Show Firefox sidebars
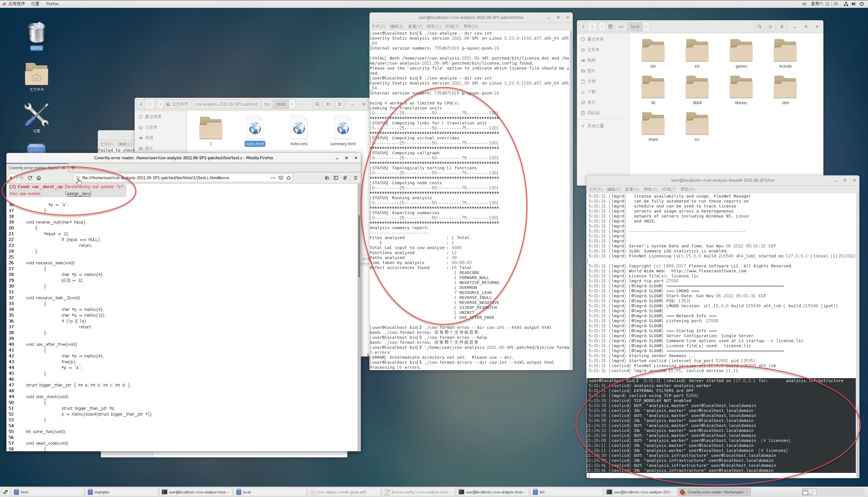Screen dimensions: 868x497 [336, 178]
